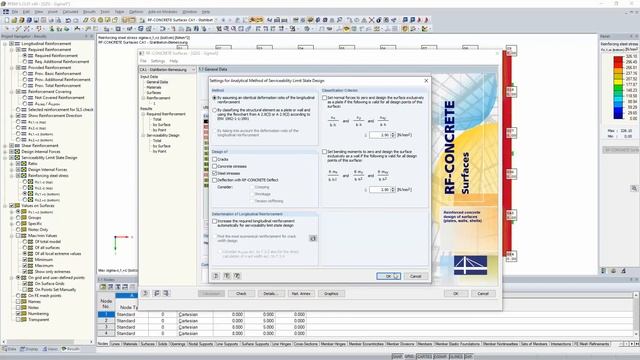Select General Data in module tree
This screenshot has height=360, width=640.
click(157, 82)
